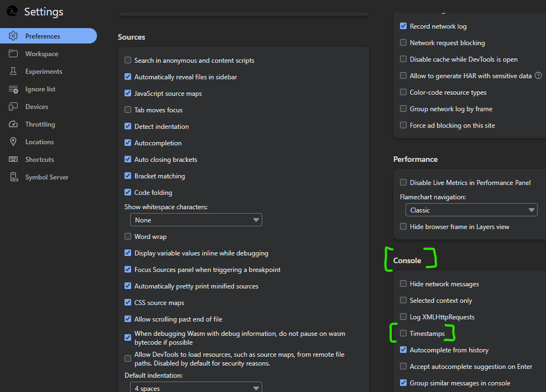Disable the Code folding checkbox
The height and width of the screenshot is (392, 546).
(128, 192)
